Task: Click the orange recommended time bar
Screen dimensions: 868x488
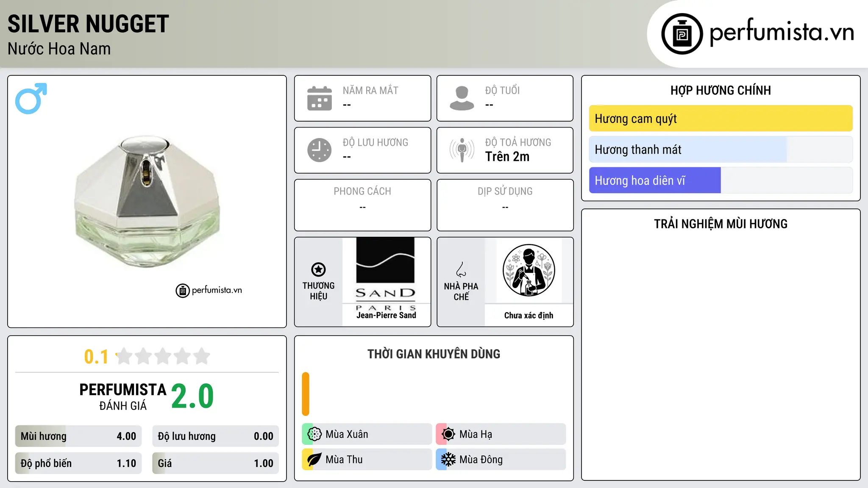Action: (306, 394)
